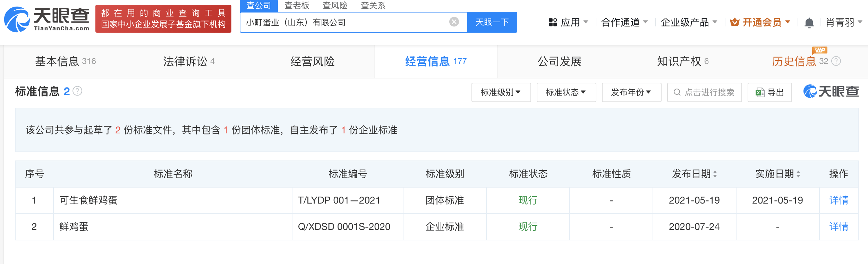Image resolution: width=868 pixels, height=264 pixels.
Task: Click the 团体标准 level cell
Action: point(445,200)
